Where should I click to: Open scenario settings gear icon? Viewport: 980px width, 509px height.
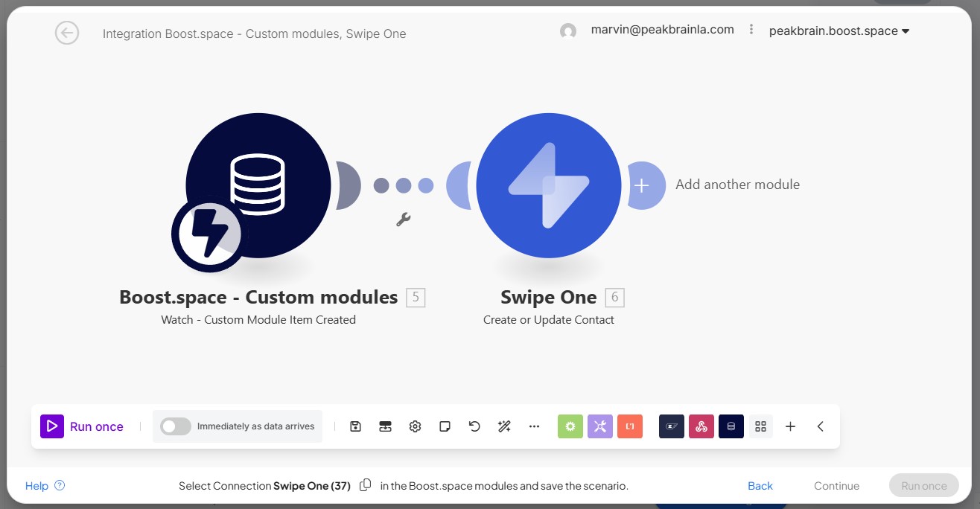tap(415, 426)
